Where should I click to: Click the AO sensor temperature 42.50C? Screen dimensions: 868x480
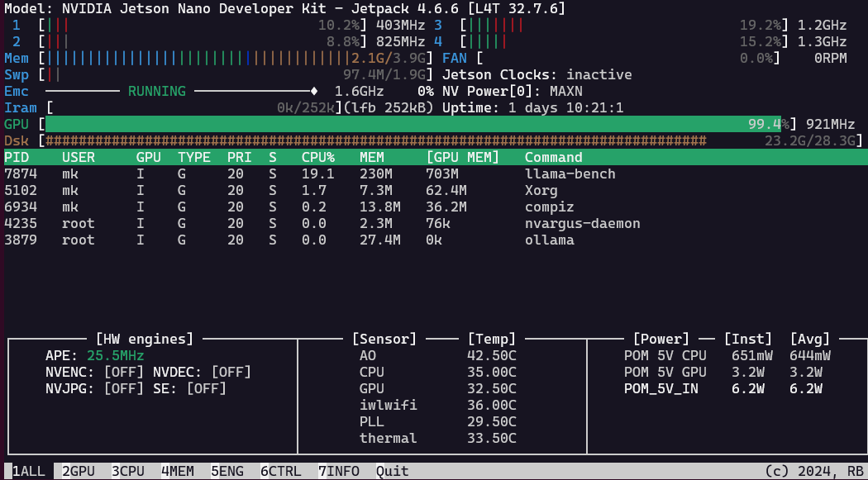(492, 355)
